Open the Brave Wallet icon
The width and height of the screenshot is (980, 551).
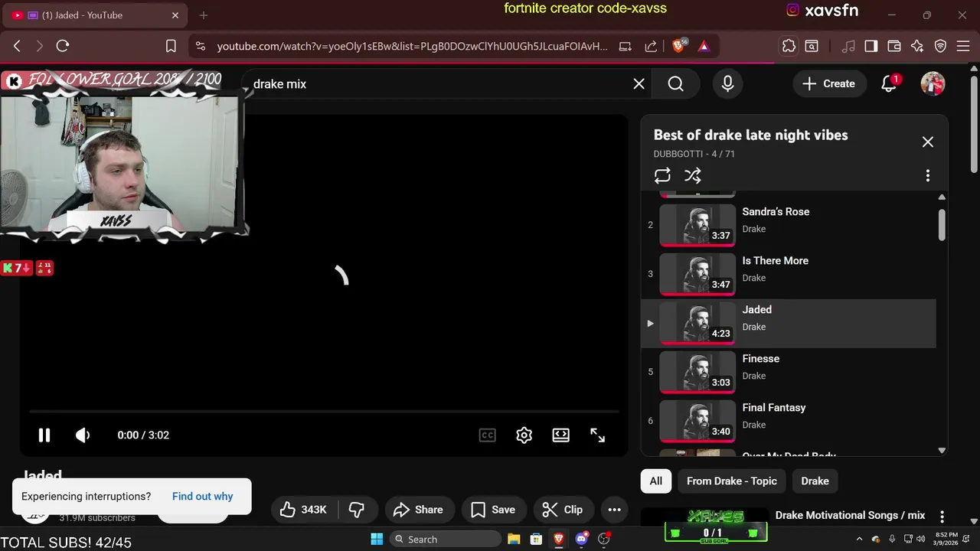[x=893, y=46]
